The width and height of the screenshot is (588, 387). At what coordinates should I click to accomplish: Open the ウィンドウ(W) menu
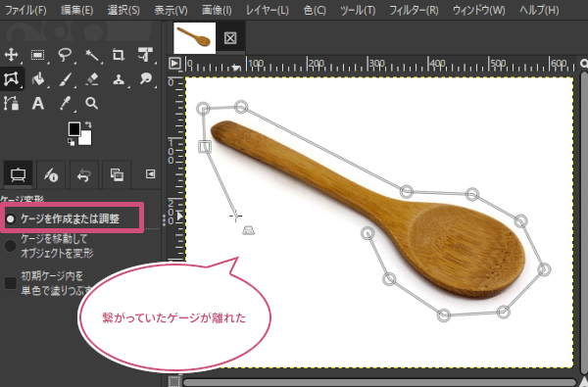coord(479,10)
